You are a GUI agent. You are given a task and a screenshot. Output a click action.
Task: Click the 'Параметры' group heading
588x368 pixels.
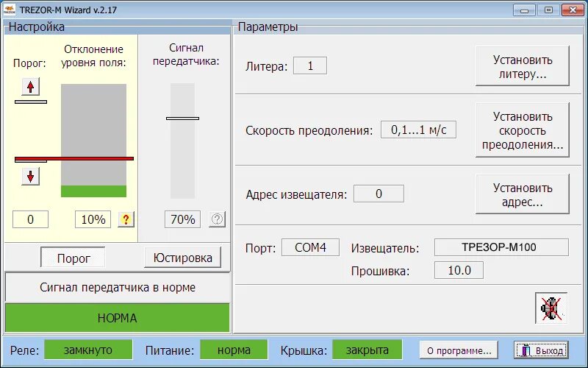point(268,26)
